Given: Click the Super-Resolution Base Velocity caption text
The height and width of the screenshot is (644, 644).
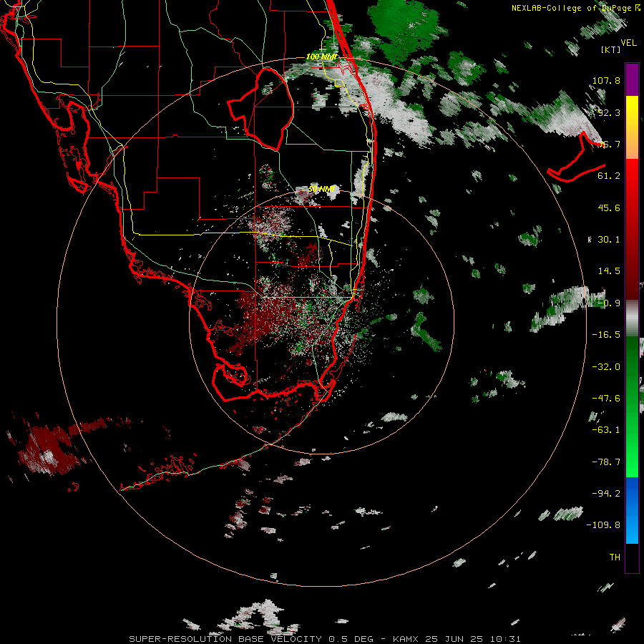Looking at the screenshot, I should [x=325, y=639].
